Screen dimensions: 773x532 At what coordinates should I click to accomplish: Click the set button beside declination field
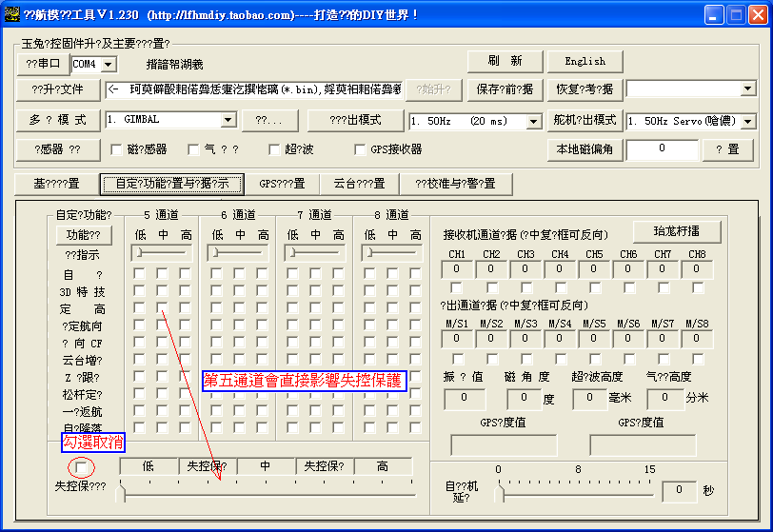[x=727, y=149]
